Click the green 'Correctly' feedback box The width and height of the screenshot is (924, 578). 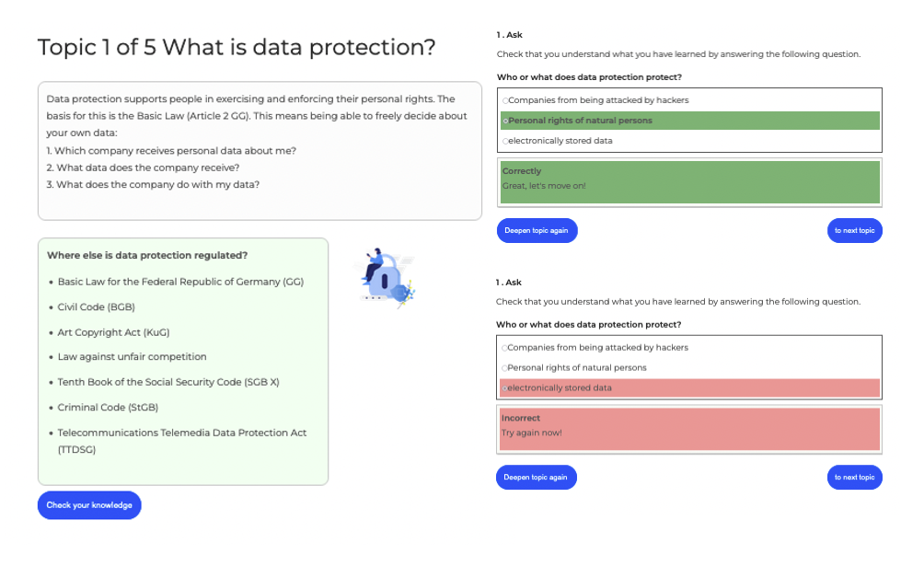[x=689, y=182]
